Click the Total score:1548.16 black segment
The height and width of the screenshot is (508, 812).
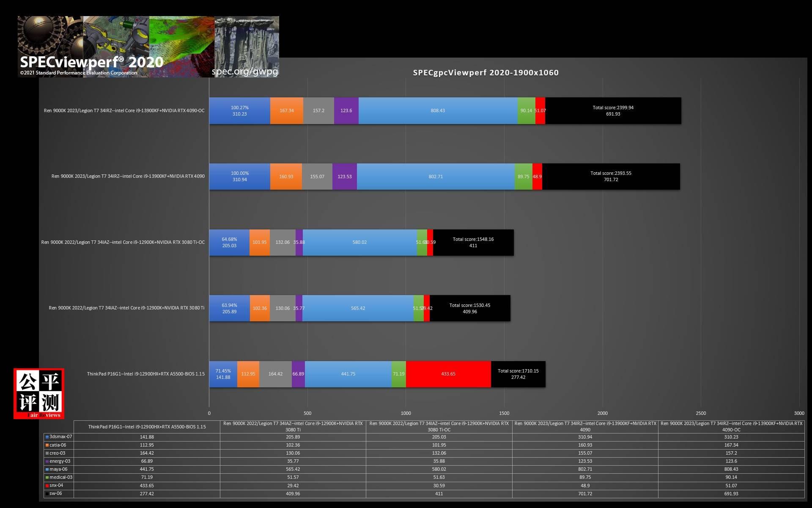tap(473, 243)
